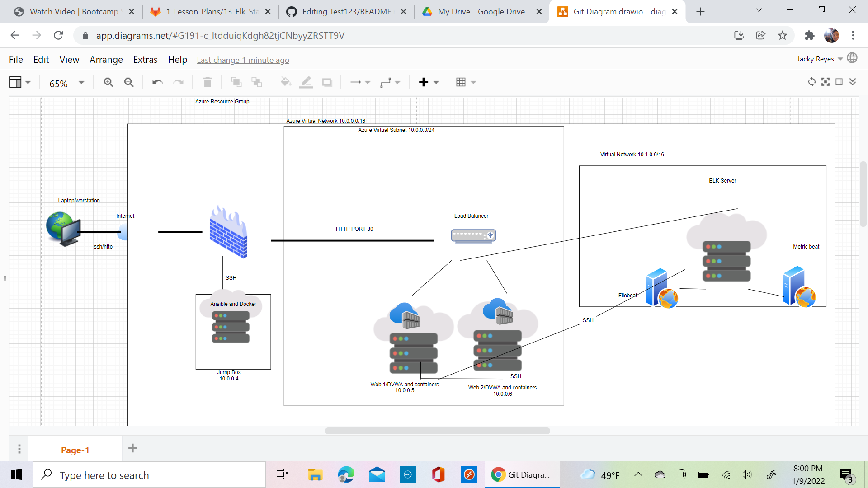Switch to the My Drive browser tab
Image resolution: width=868 pixels, height=488 pixels.
481,11
